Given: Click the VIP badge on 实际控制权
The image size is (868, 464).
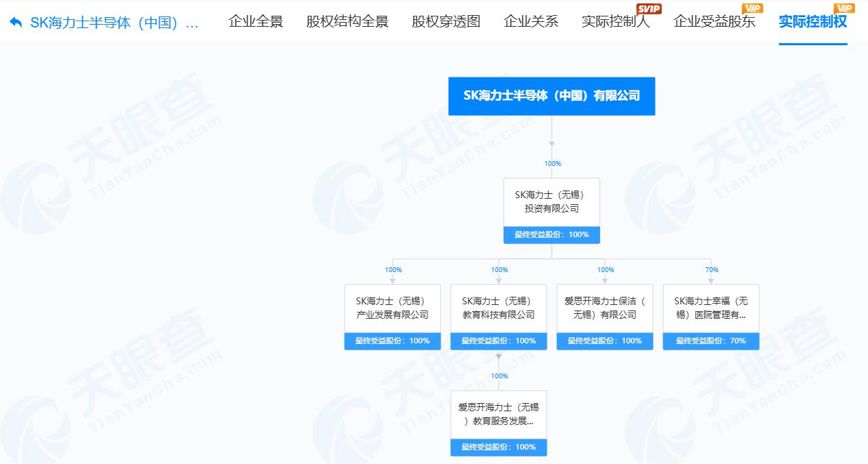Looking at the screenshot, I should (845, 8).
